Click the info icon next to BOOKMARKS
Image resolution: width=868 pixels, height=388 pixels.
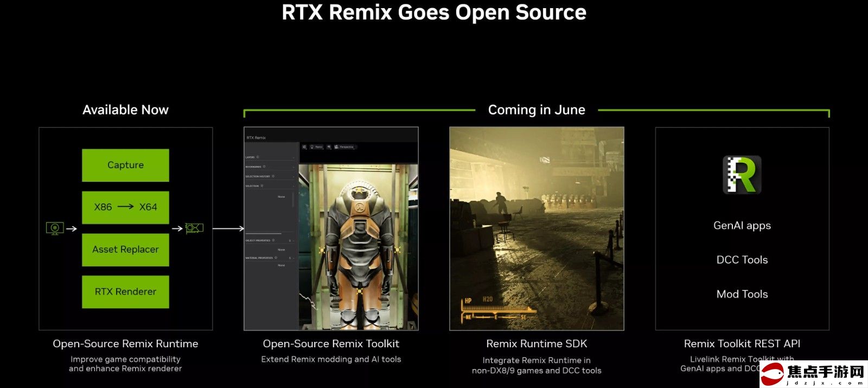pos(264,167)
